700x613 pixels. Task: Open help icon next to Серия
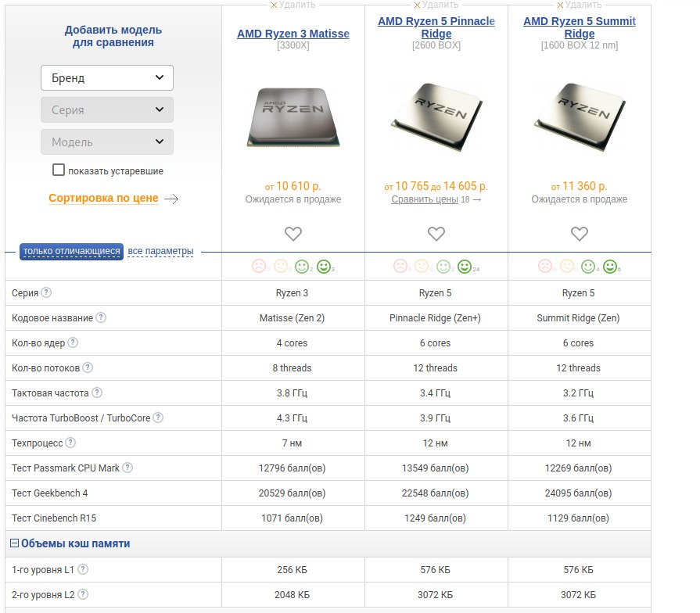pos(46,292)
